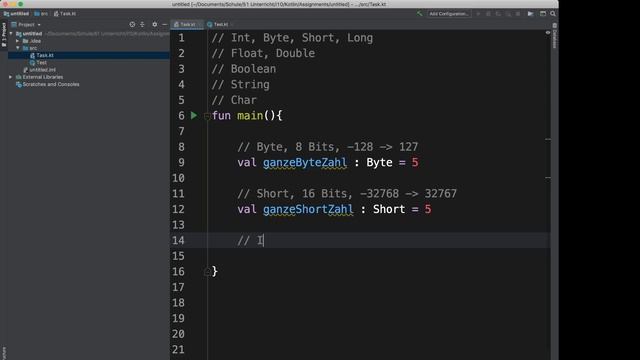The height and width of the screenshot is (360, 640).
Task: Click the value 5 on line 12
Action: point(428,209)
